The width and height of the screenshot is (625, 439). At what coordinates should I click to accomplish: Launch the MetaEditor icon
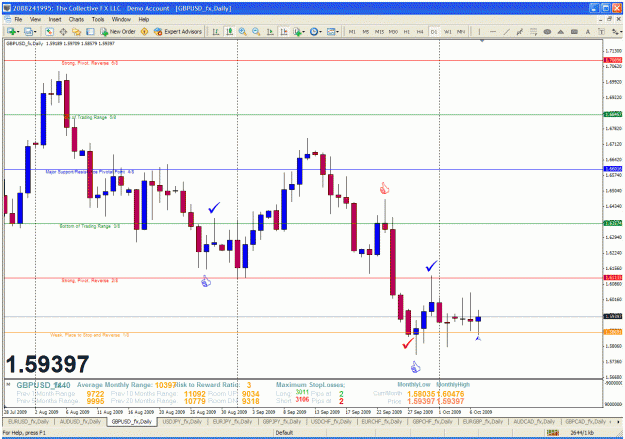point(145,31)
